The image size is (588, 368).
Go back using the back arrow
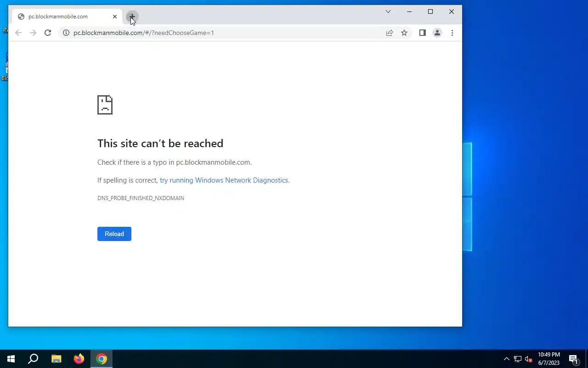click(x=18, y=33)
